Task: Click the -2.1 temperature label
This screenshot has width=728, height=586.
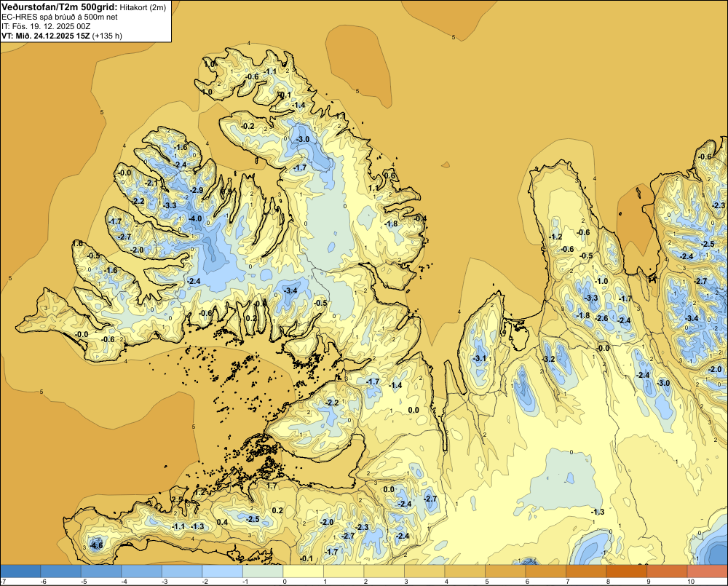Action: point(151,183)
